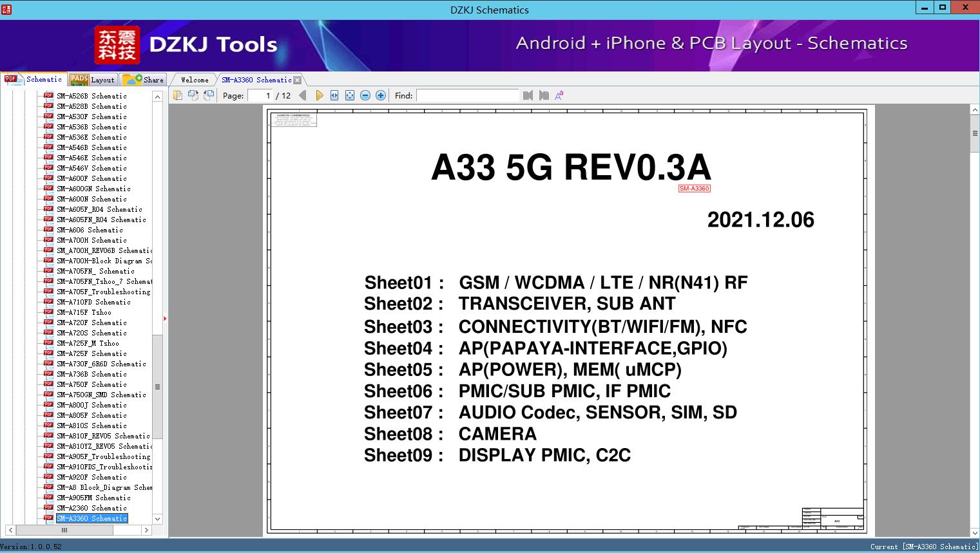Fit whole page in viewer
The width and height of the screenshot is (980, 553).
tap(350, 95)
